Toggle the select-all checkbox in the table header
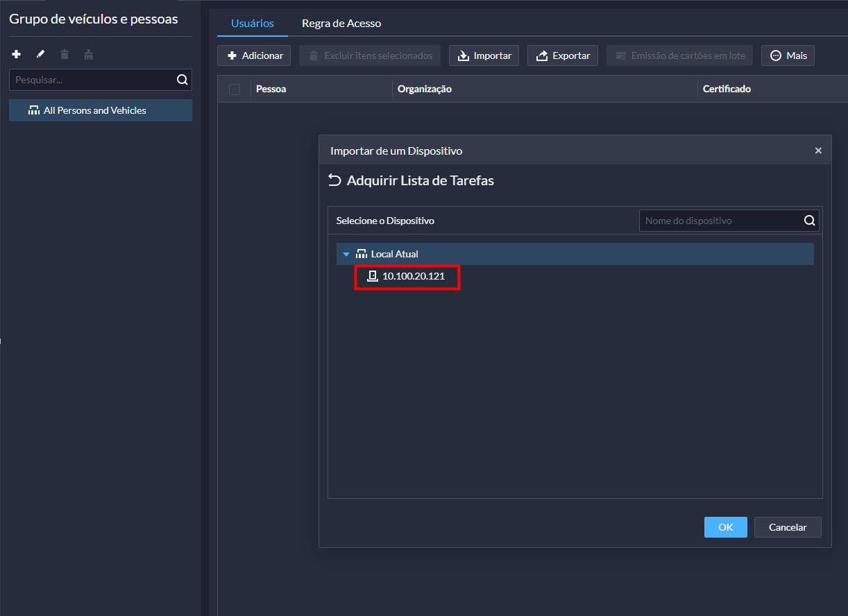Image resolution: width=848 pixels, height=616 pixels. click(235, 89)
